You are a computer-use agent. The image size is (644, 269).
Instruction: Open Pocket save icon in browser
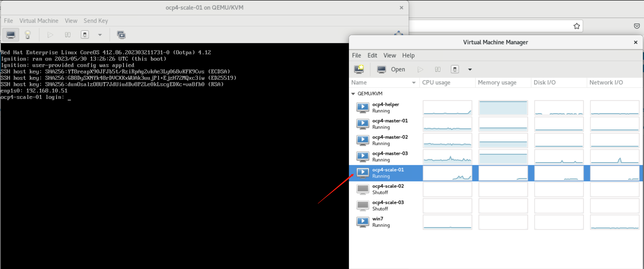(637, 26)
